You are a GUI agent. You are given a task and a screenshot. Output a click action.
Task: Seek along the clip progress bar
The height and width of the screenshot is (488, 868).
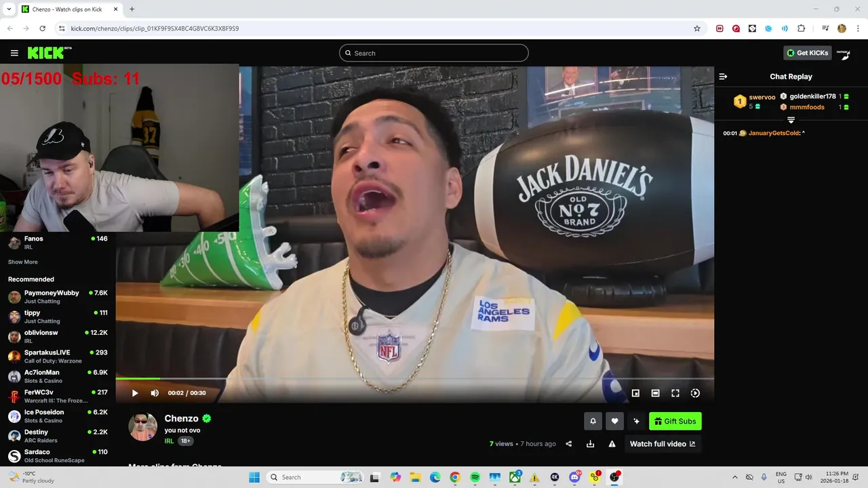pyautogui.click(x=415, y=379)
